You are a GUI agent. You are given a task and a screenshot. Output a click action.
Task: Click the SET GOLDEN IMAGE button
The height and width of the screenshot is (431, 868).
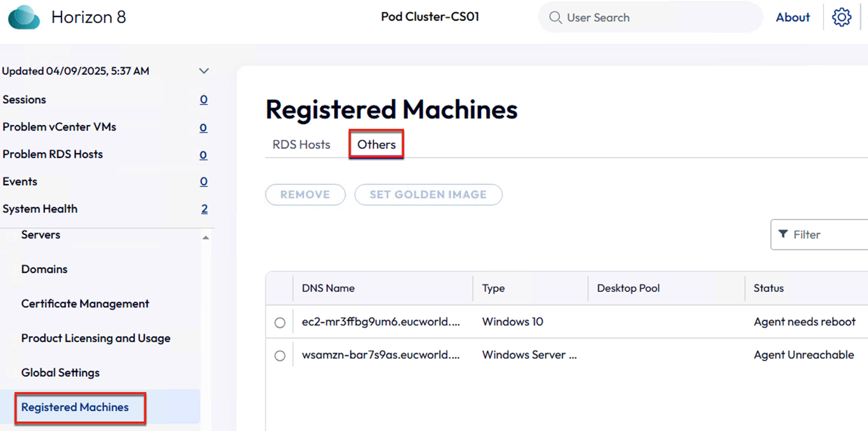click(428, 195)
